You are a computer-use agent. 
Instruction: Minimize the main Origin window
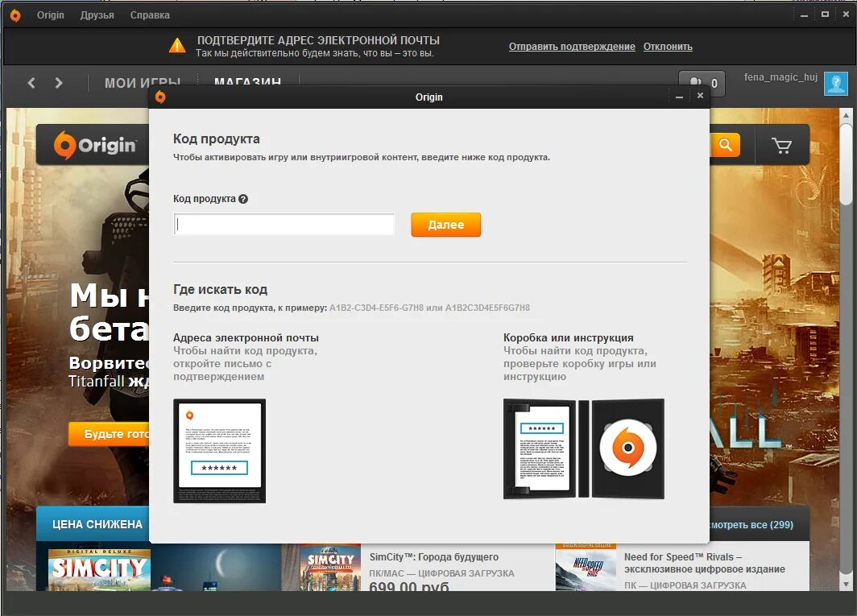[x=804, y=15]
